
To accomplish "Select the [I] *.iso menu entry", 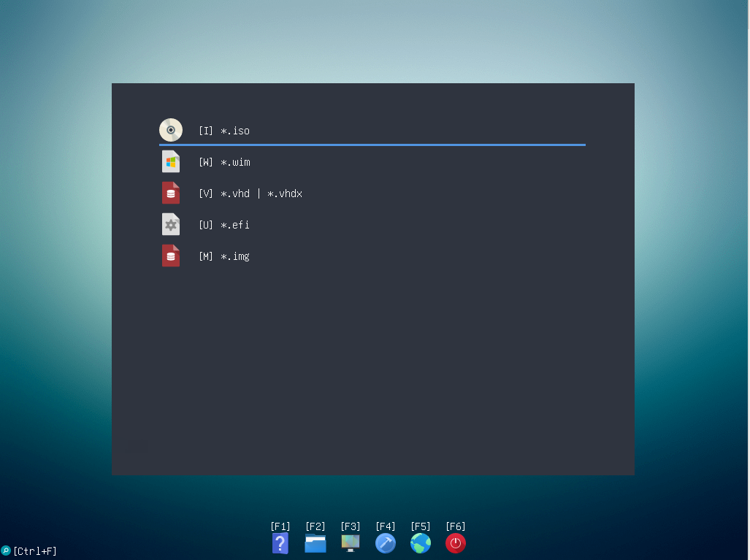I will click(372, 131).
